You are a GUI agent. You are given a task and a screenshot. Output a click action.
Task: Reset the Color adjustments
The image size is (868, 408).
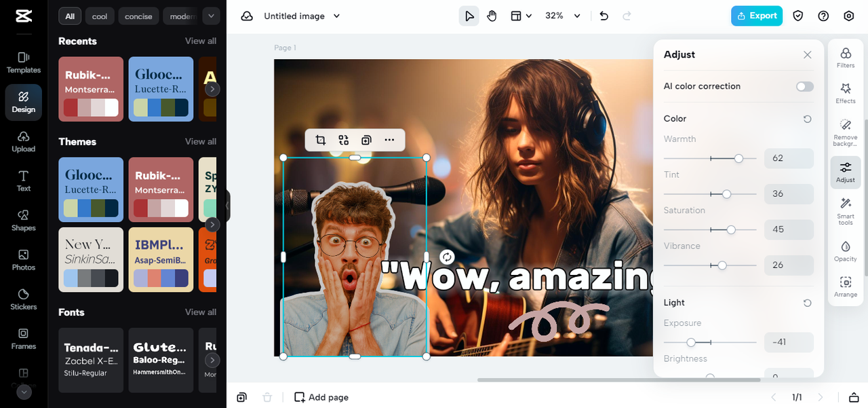(x=807, y=119)
